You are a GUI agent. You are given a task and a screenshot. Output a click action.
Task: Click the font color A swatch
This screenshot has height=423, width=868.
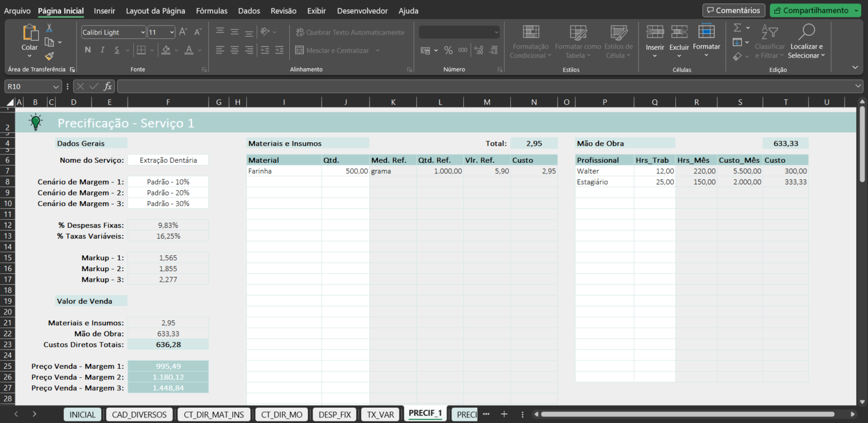tap(189, 50)
